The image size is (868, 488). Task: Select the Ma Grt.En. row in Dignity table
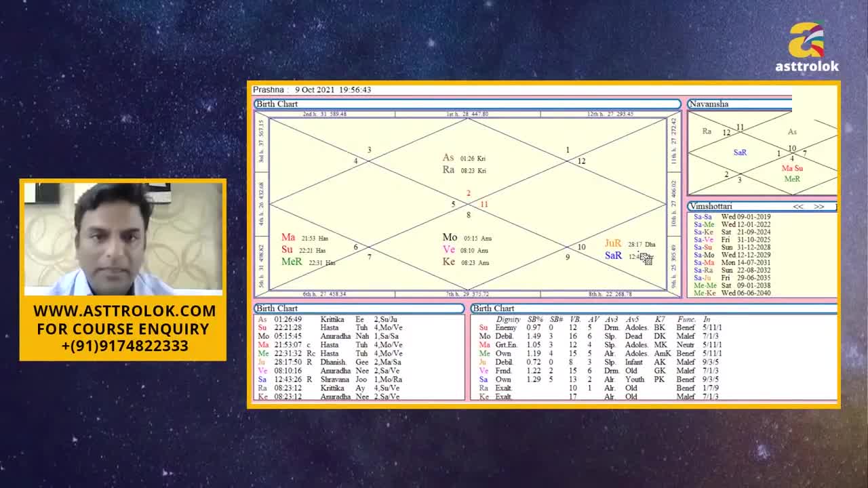600,345
